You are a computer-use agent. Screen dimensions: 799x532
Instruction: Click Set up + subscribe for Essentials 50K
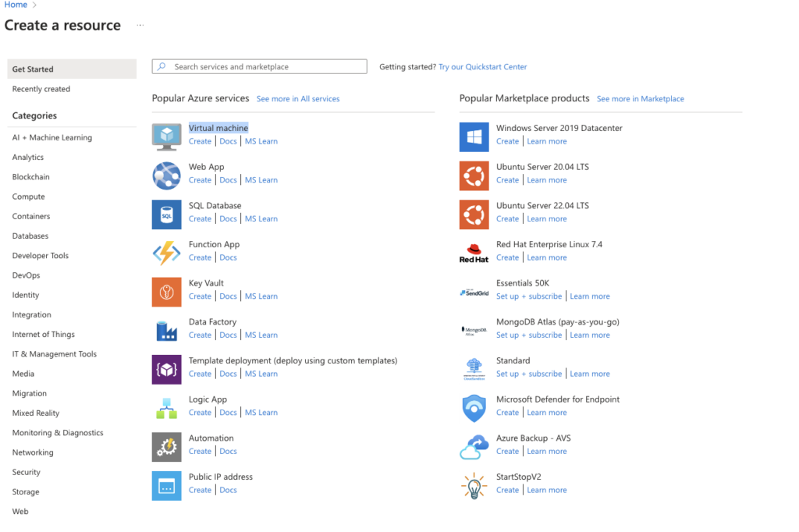pos(529,296)
